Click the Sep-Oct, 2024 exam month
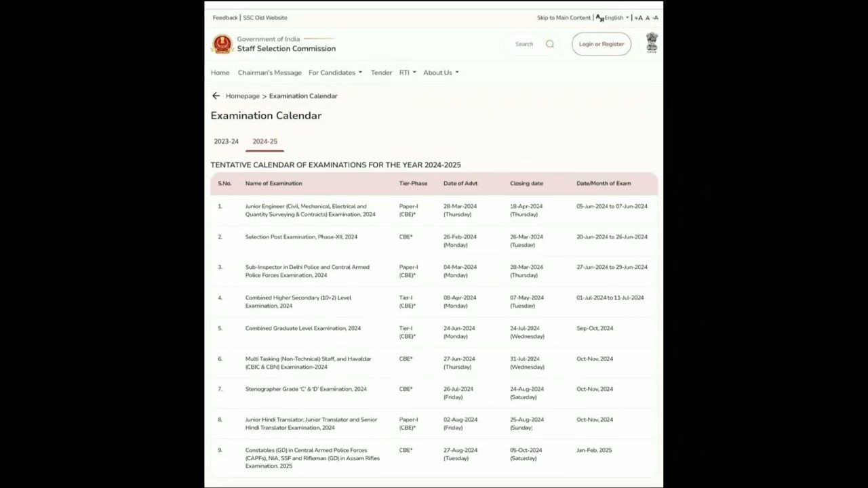 [x=595, y=328]
